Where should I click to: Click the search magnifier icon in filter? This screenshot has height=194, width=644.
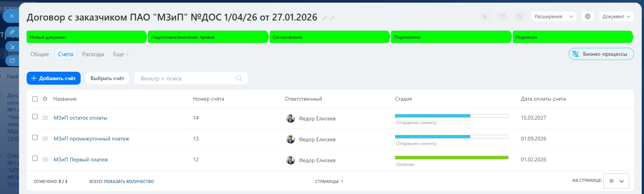pyautogui.click(x=239, y=78)
